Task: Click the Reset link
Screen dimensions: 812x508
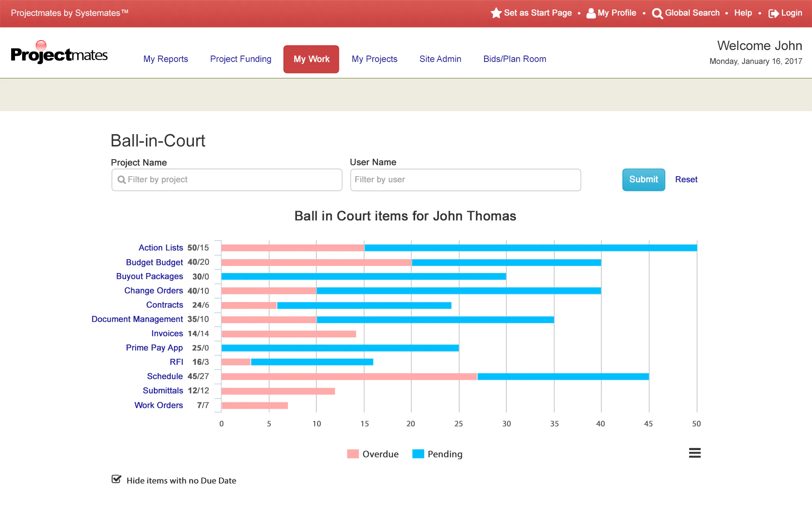Action: [686, 179]
